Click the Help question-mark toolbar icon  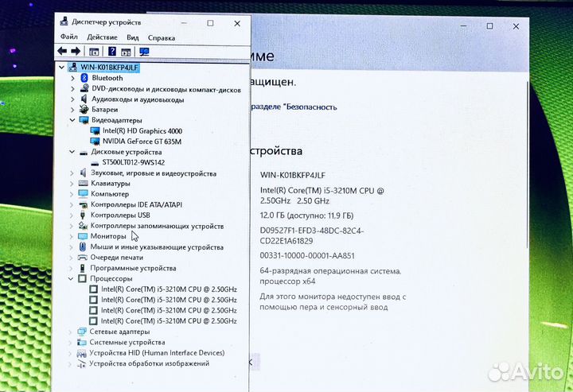[x=112, y=52]
